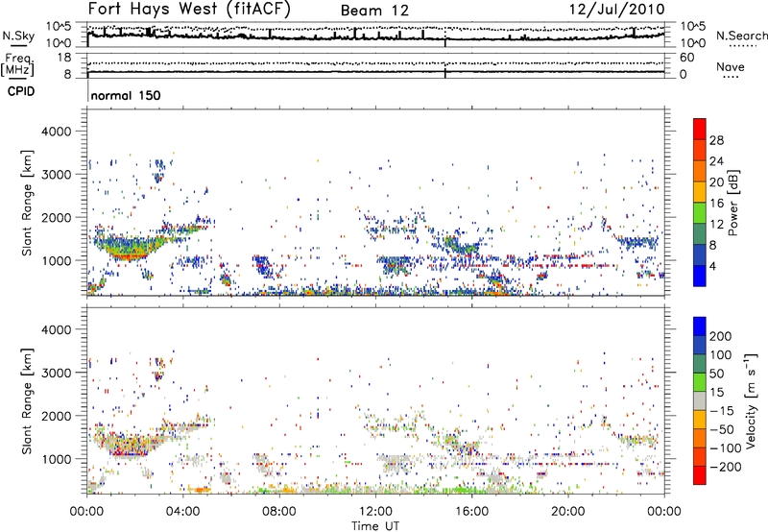The height and width of the screenshot is (532, 768).
Task: Select the grey -15 to 15 Velocity colorbar segment
Action: click(700, 400)
